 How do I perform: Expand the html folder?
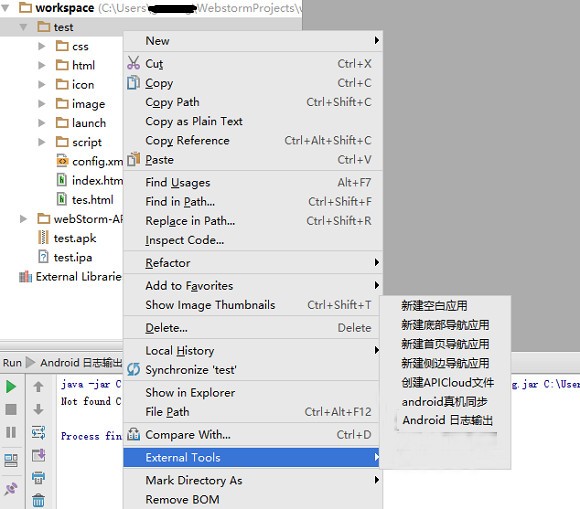click(x=42, y=65)
